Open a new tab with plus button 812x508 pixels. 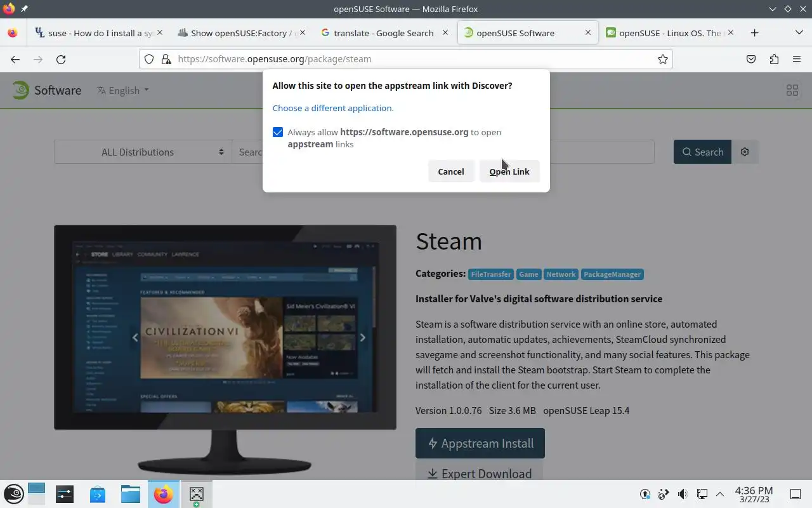pos(754,33)
